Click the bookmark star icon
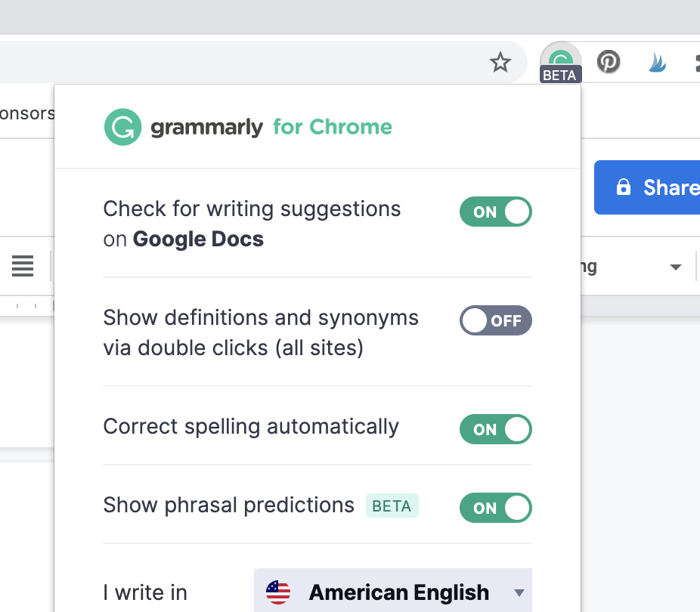 [500, 63]
